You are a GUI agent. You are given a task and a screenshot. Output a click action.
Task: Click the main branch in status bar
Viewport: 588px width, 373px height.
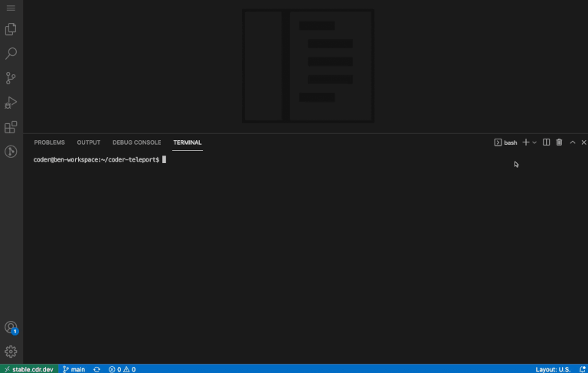click(x=73, y=369)
